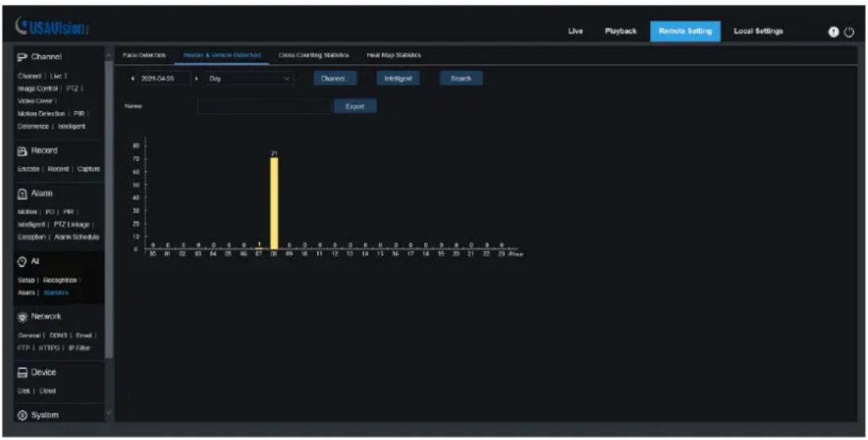The height and width of the screenshot is (440, 868).
Task: Click the tall yellow bar at hour 08
Action: tap(274, 203)
